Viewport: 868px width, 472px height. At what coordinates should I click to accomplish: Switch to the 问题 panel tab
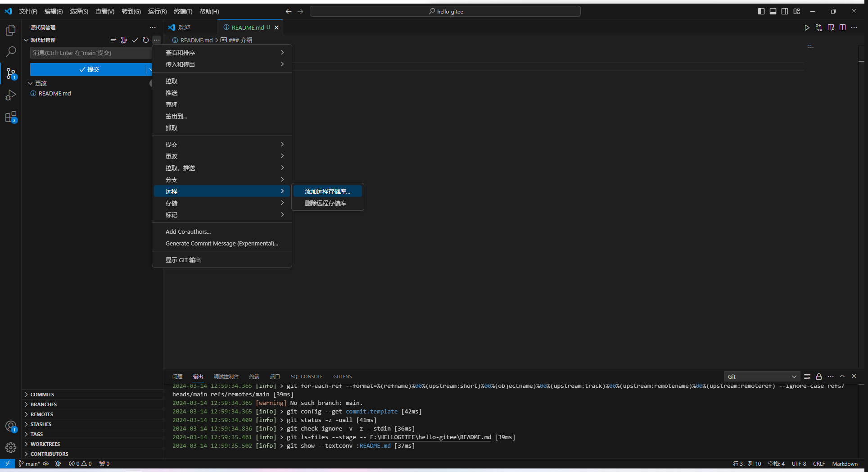[x=177, y=377]
